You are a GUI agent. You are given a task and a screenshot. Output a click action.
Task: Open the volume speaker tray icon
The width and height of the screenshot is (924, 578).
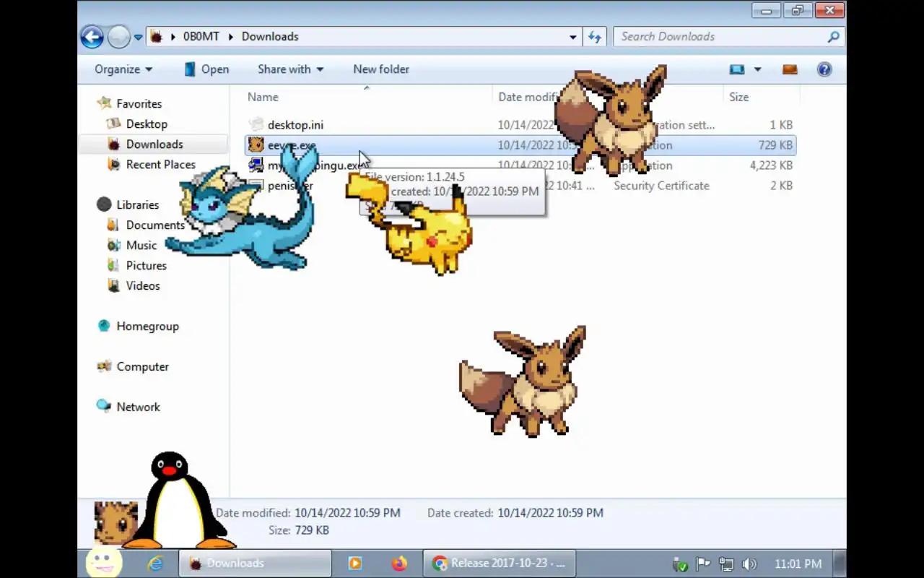click(x=749, y=564)
